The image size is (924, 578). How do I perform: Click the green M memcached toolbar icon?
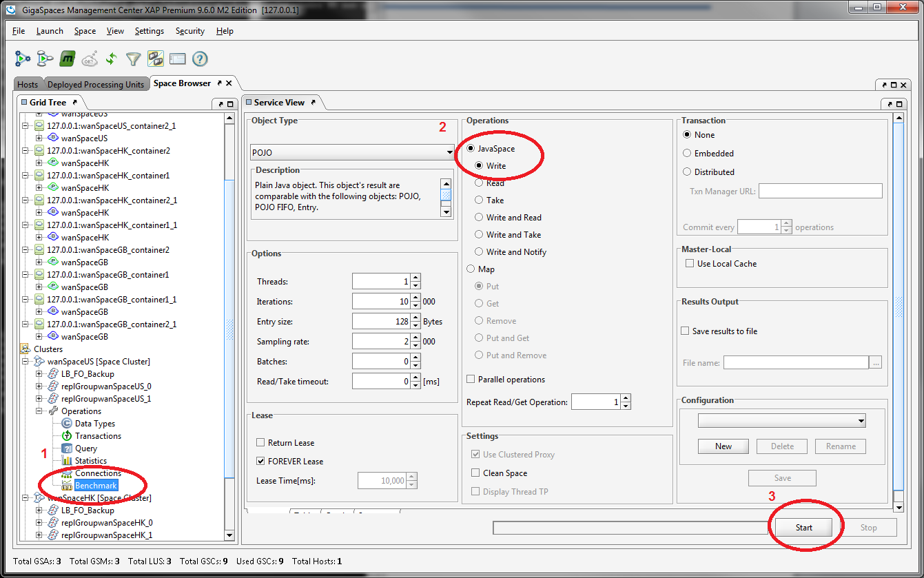pos(67,59)
